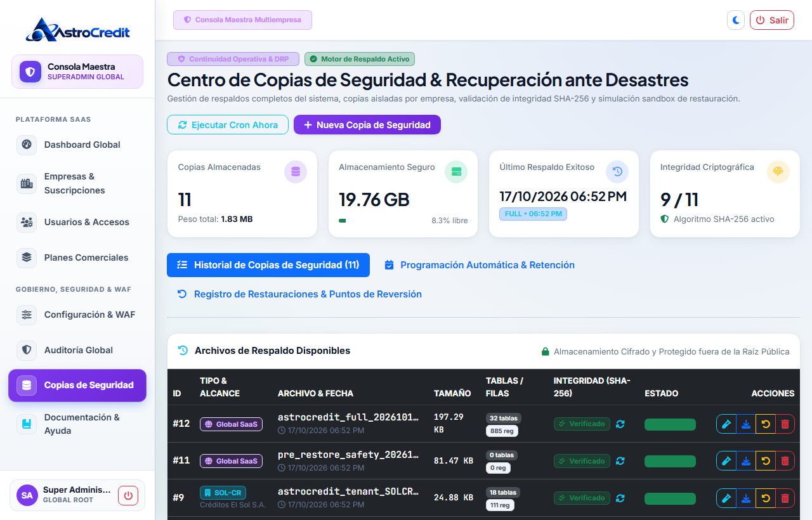Click the 885 reg badge

(502, 431)
